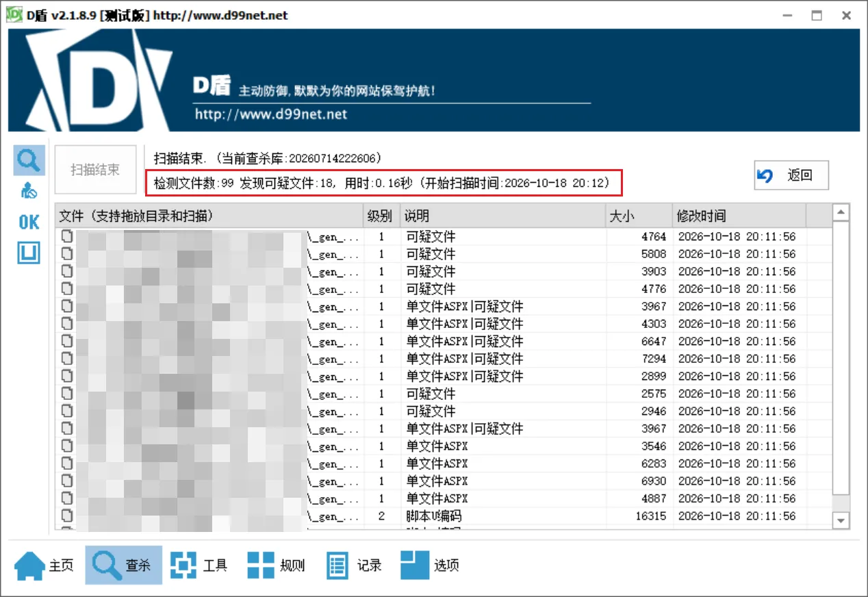Open the 记录 logs tab
Screen dimensions: 868x597
click(x=353, y=566)
